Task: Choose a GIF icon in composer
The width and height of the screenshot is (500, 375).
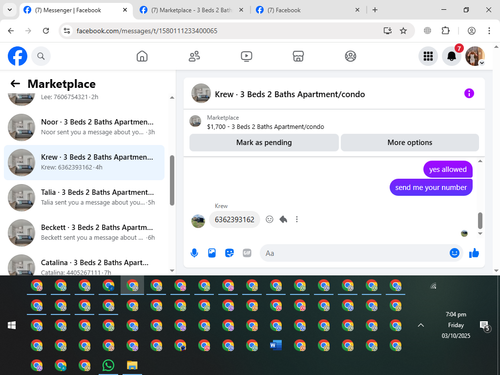Action: (247, 253)
